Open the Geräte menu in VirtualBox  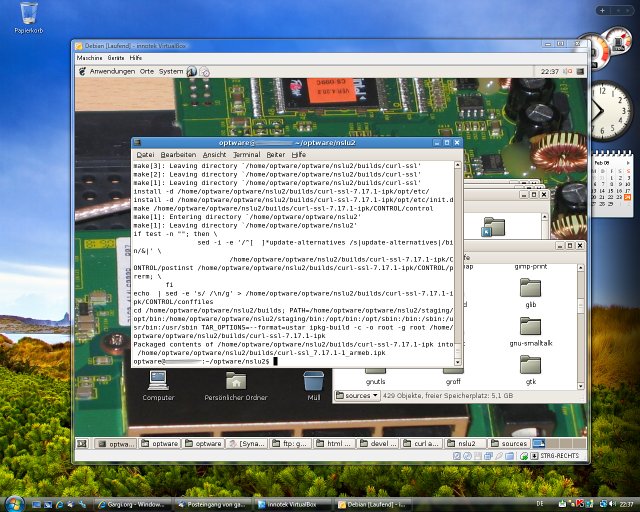(116, 58)
